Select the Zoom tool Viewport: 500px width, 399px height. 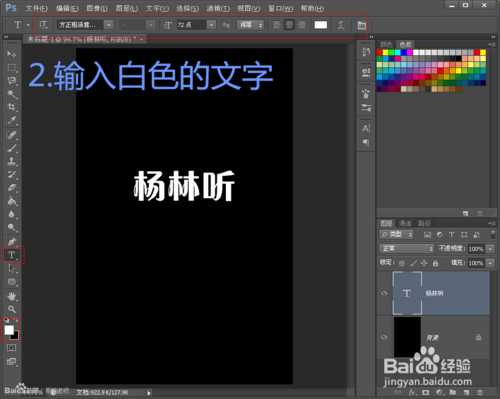[12, 309]
